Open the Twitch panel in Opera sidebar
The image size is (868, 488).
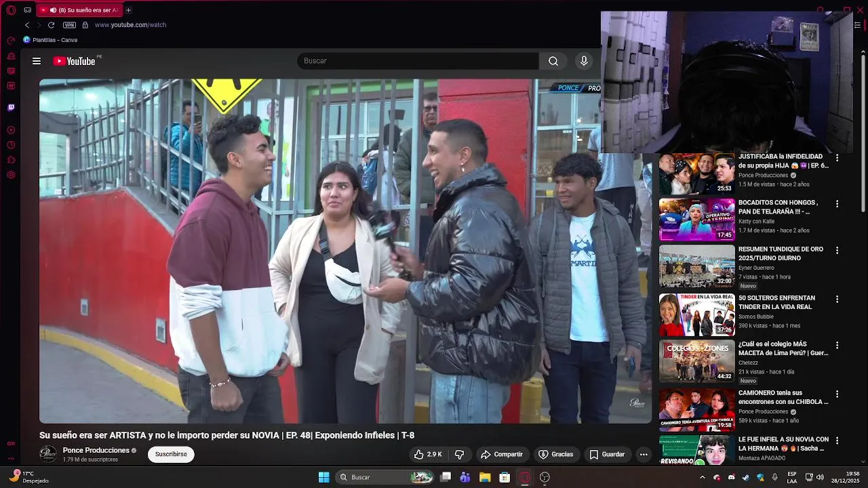click(11, 107)
